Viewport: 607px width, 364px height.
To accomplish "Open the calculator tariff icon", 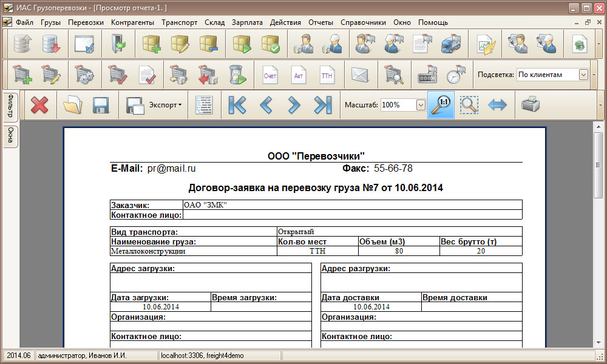I will pyautogui.click(x=427, y=75).
